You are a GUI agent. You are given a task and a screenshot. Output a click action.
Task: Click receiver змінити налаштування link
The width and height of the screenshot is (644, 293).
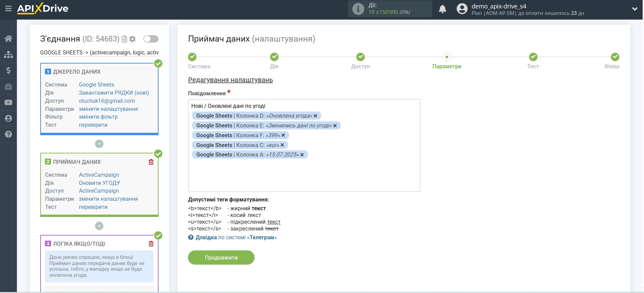pos(108,199)
